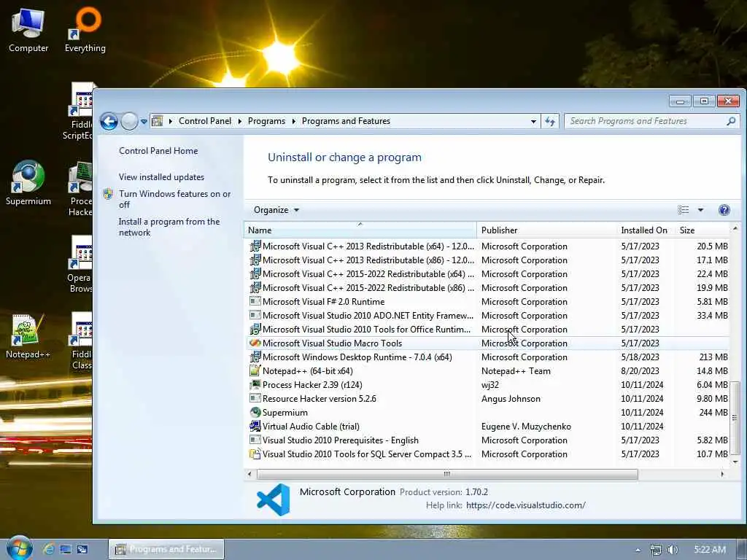Click the search magnifier icon
Viewport: 747px width, 560px height.
[x=731, y=122]
